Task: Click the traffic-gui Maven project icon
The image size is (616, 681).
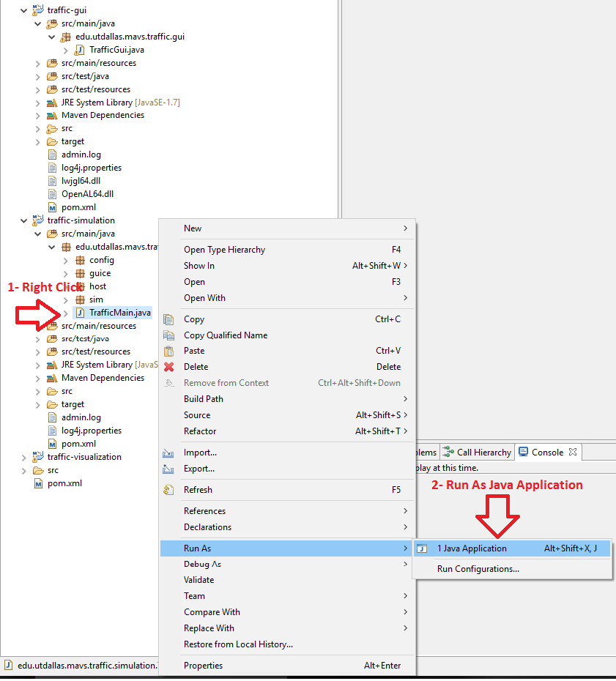Action: [38, 10]
